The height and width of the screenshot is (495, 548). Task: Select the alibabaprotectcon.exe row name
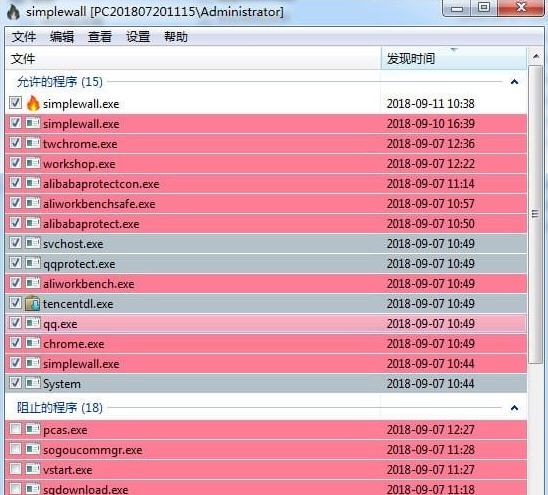click(x=101, y=184)
